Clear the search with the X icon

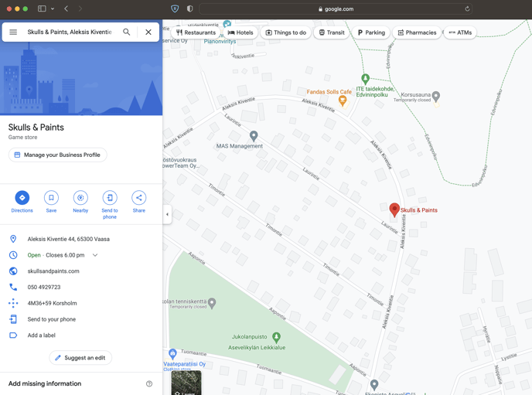coord(148,32)
